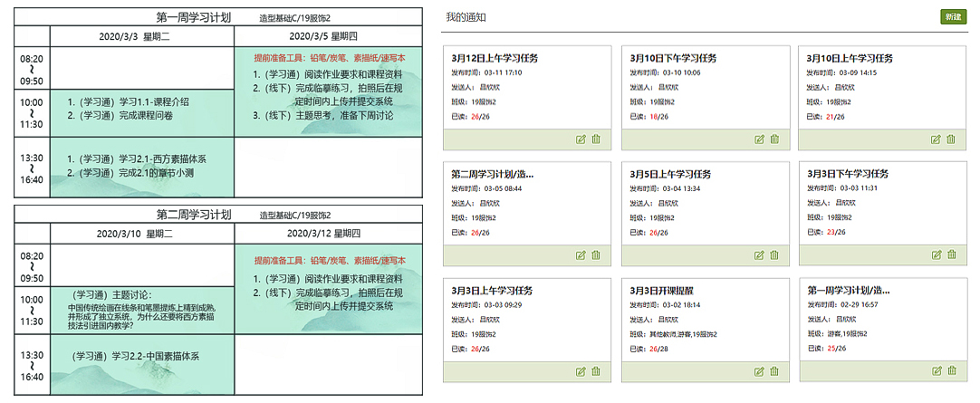980x403 pixels.
Task: Click the 我的通知 section heading
Action: [x=466, y=17]
